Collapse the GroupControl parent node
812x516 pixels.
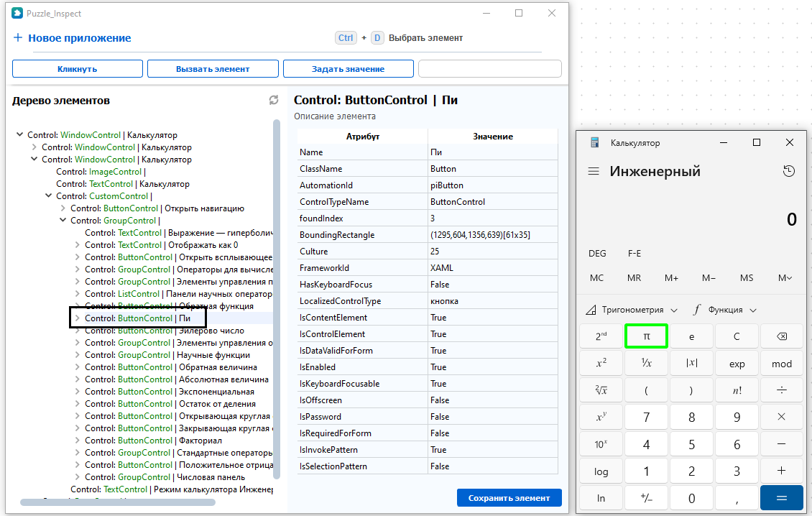(63, 220)
